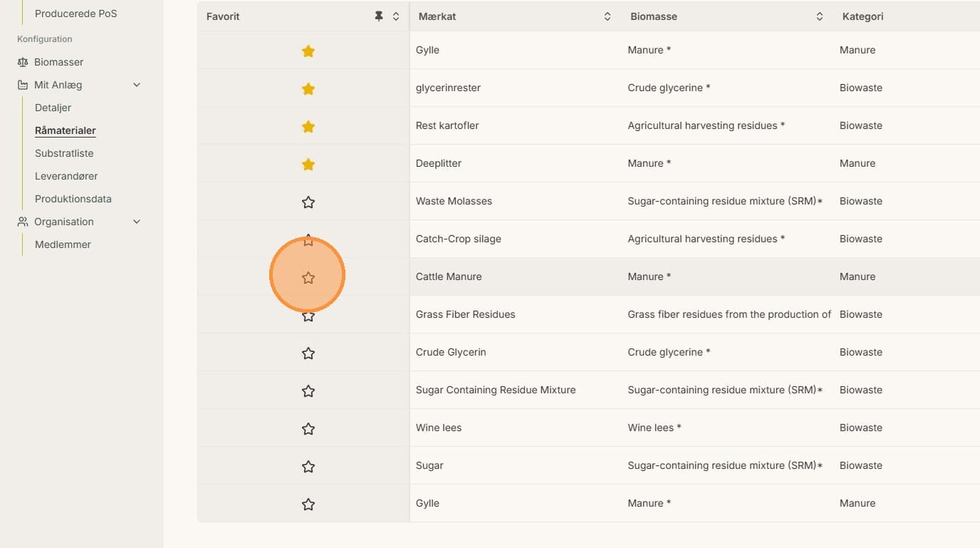The image size is (980, 548).
Task: Click the Mit Anlæg factory icon
Action: pos(23,85)
